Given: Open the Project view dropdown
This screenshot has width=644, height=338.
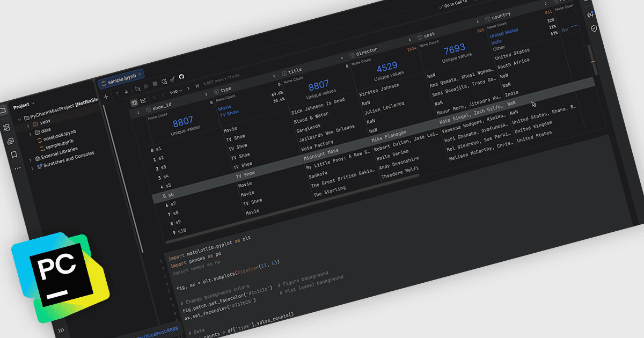Looking at the screenshot, I should click(24, 105).
